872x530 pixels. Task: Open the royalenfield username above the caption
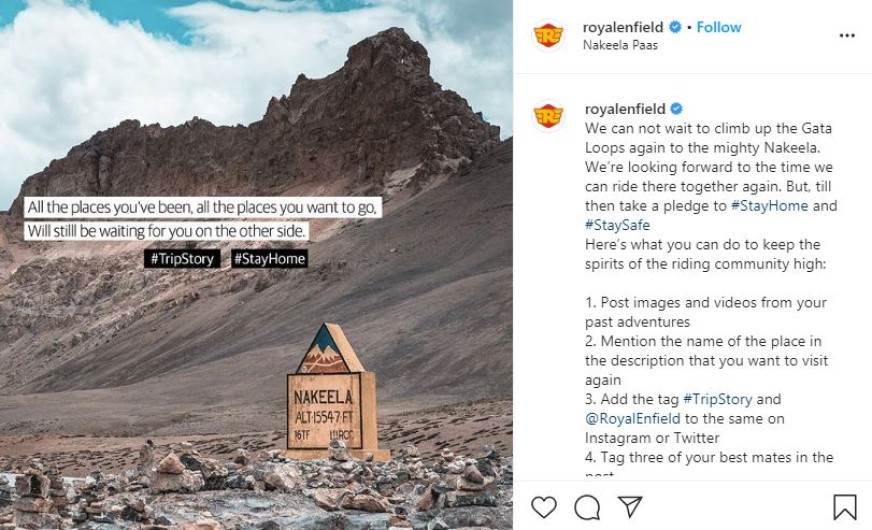pos(624,108)
